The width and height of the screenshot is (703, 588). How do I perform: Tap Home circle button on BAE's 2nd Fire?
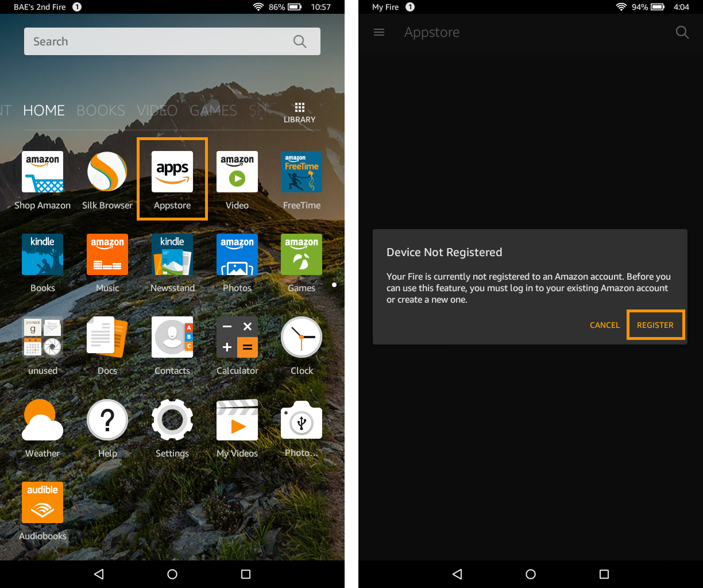(172, 574)
